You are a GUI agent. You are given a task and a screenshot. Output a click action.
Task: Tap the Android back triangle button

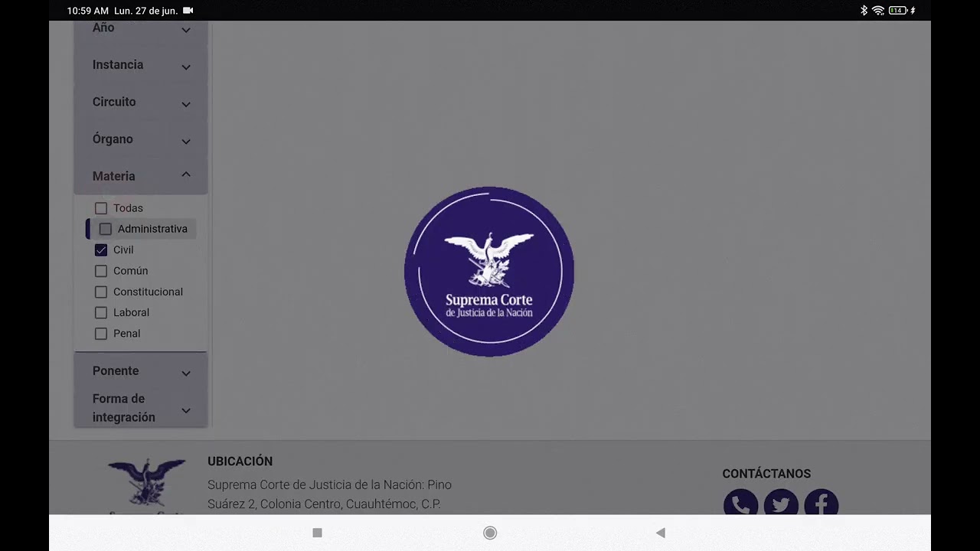click(x=660, y=533)
